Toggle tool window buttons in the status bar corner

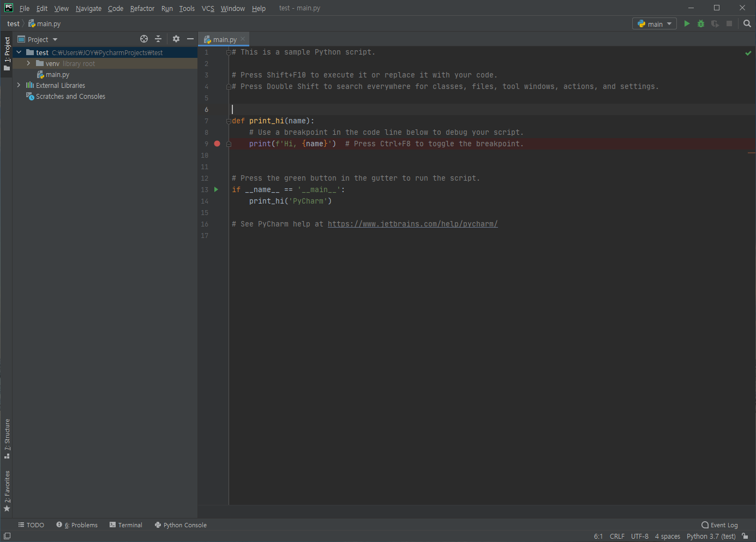(x=7, y=536)
